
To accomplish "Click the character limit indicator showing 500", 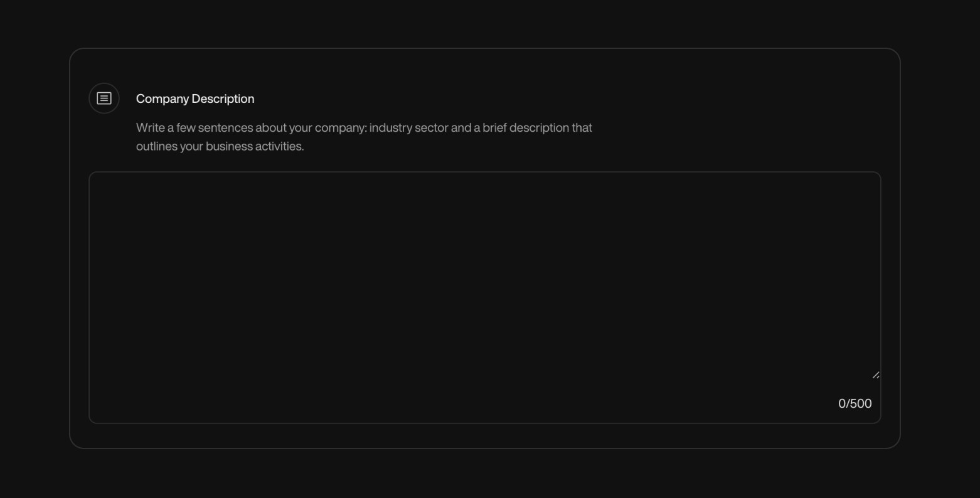I will pos(855,403).
